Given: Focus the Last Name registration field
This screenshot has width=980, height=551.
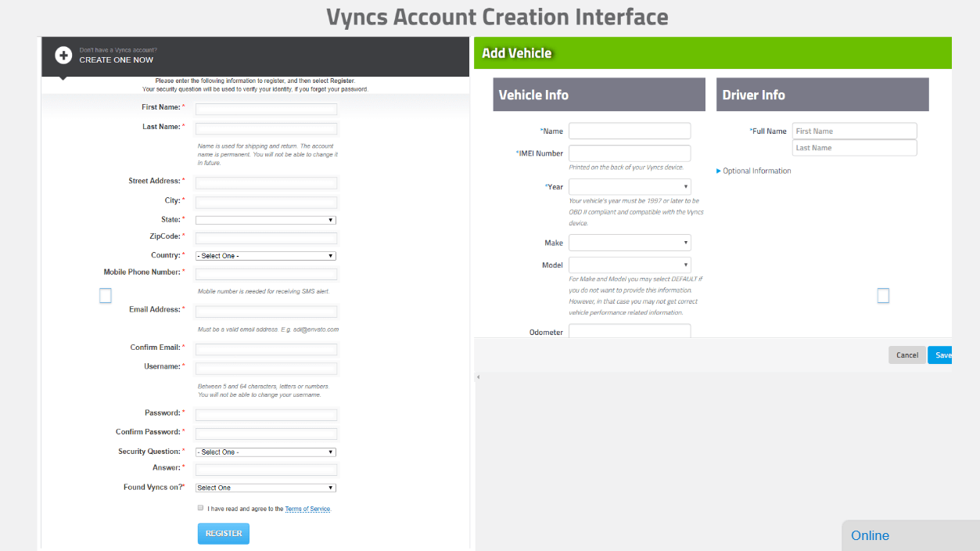Looking at the screenshot, I should coord(266,129).
